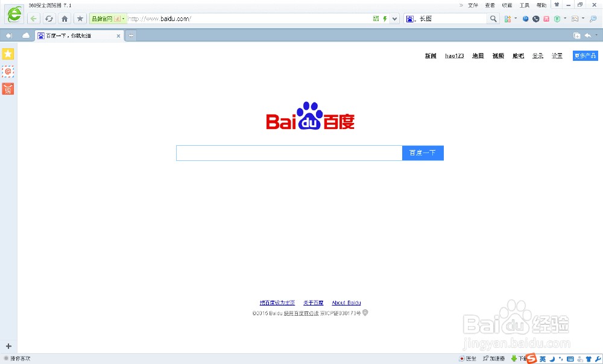Reload the page with the refresh icon
Screen dimensions: 603x364
tap(49, 19)
